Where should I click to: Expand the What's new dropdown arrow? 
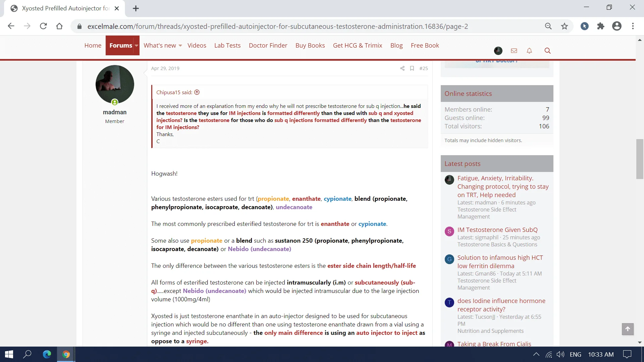coord(180,46)
